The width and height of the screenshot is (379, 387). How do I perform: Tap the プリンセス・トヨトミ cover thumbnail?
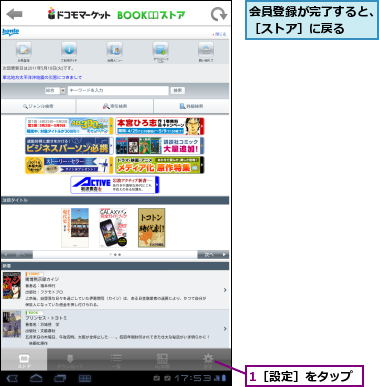12,324
